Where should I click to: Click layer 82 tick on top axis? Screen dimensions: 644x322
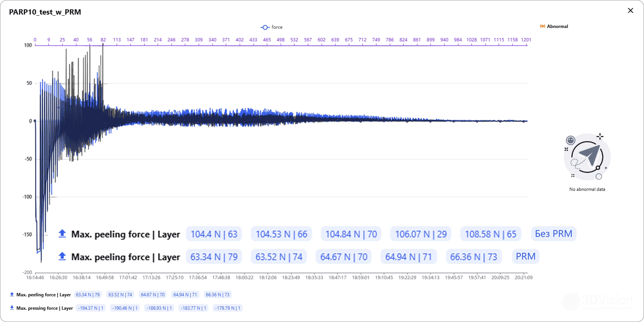(103, 40)
